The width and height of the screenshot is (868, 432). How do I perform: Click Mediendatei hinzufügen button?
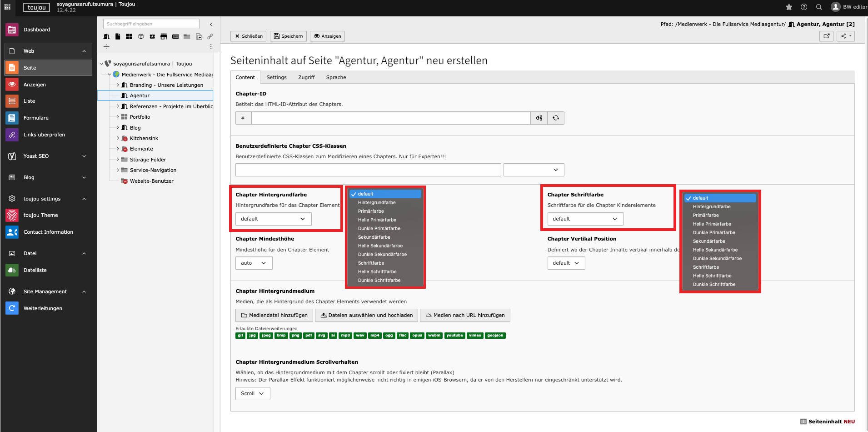tap(274, 315)
